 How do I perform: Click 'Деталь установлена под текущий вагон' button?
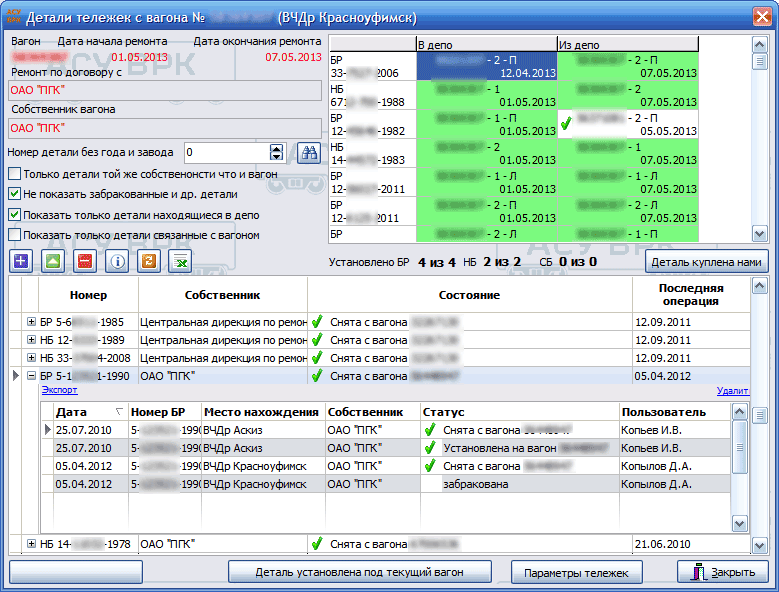360,572
